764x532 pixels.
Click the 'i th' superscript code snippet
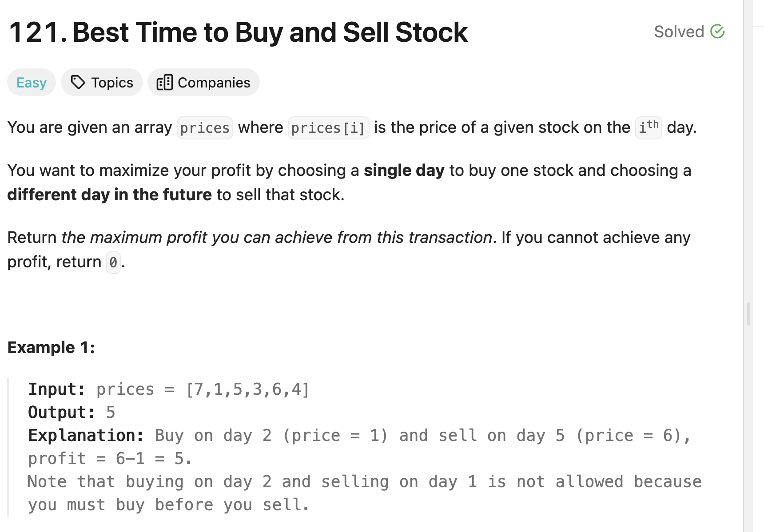(x=648, y=128)
